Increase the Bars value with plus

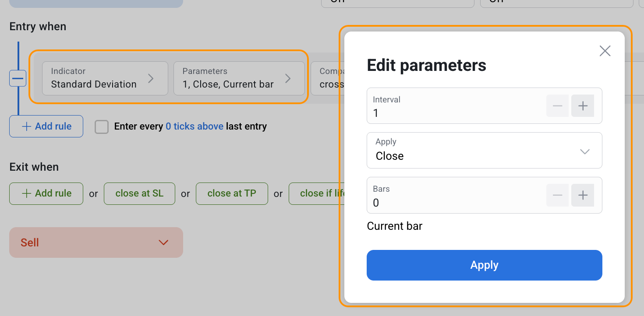coord(582,195)
